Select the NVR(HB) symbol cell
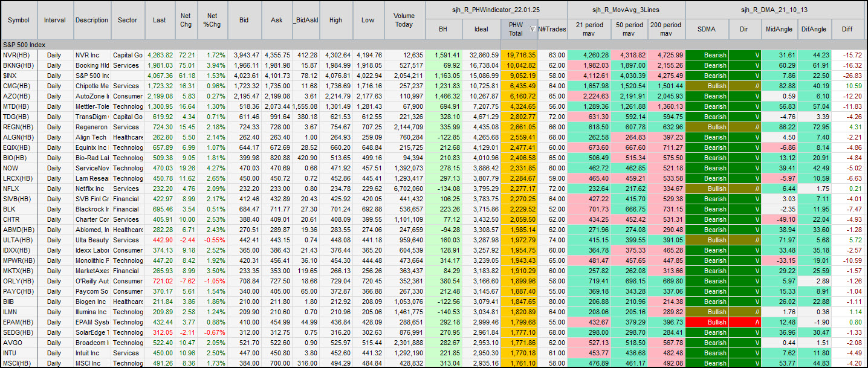Image resolution: width=868 pixels, height=368 pixels. pos(19,55)
